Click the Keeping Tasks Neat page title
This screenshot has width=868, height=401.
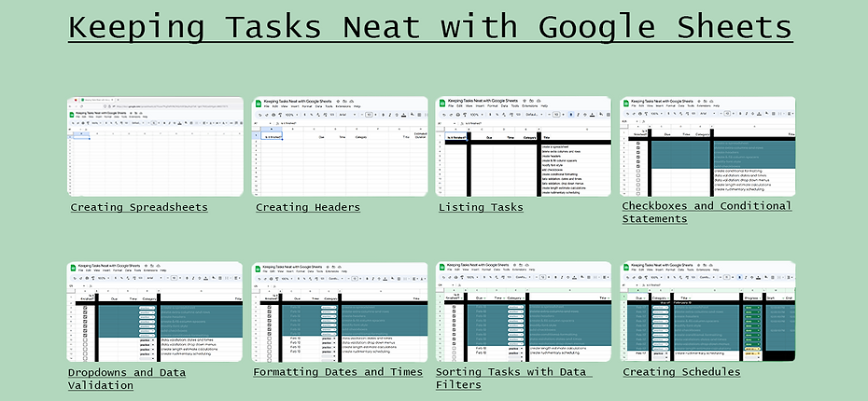pyautogui.click(x=430, y=28)
